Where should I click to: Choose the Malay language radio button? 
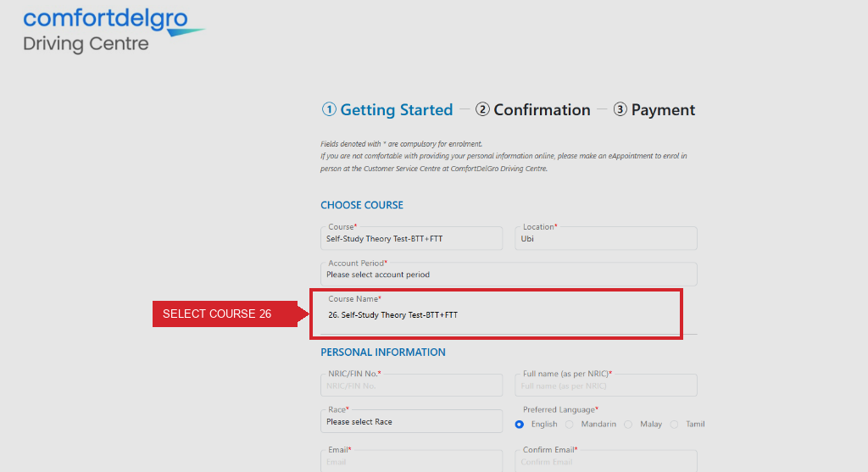coord(628,425)
